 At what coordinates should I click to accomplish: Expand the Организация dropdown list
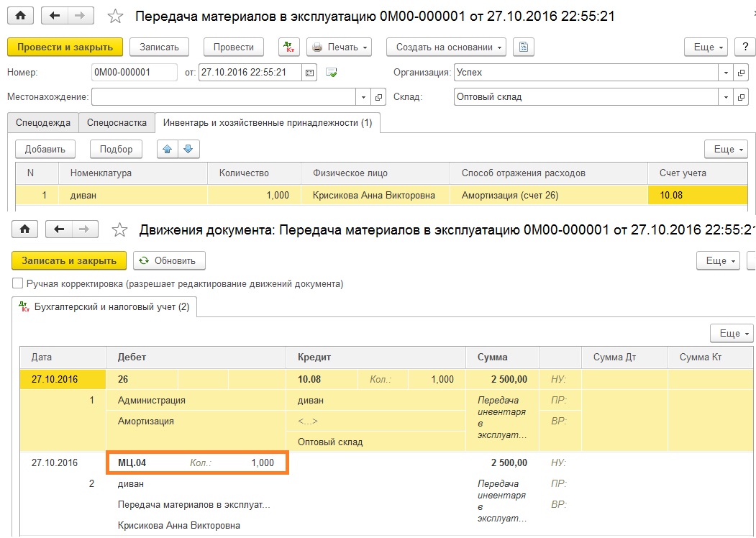[726, 73]
